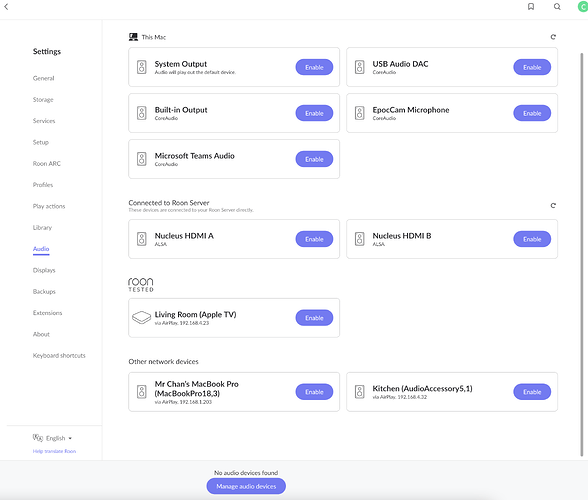Click the Settings title
The image size is (588, 500).
coord(46,51)
